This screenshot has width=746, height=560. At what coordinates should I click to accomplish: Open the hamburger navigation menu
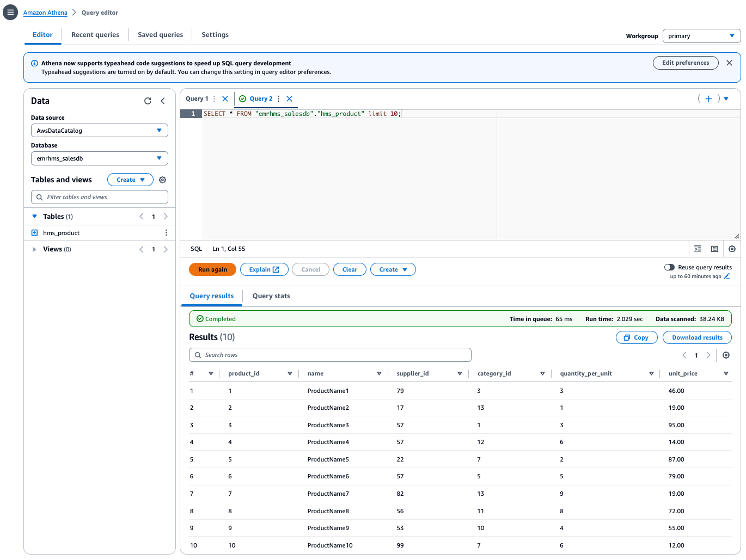(x=10, y=12)
